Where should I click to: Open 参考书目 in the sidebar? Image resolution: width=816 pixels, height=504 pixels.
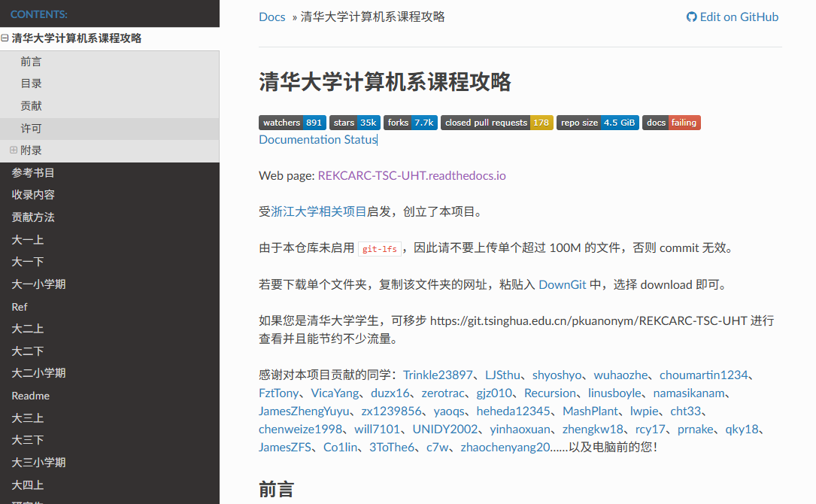(109, 172)
